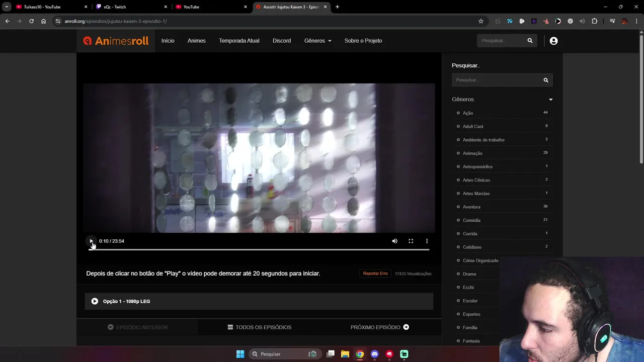This screenshot has width=644, height=362.
Task: Click the page vertical scrollbar
Action: click(641, 98)
